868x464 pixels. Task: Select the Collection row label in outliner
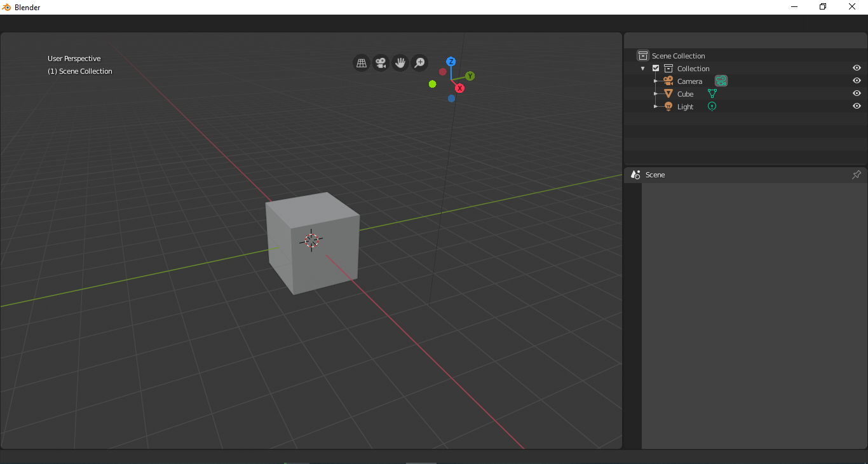(x=693, y=69)
